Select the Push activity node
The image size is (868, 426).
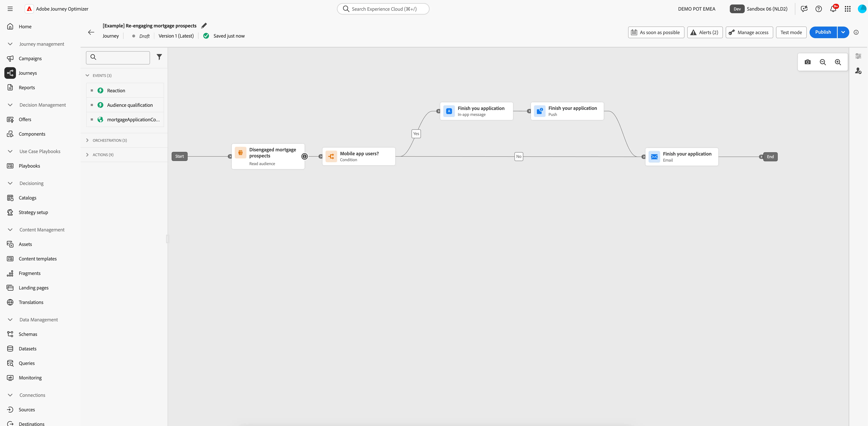pos(567,111)
